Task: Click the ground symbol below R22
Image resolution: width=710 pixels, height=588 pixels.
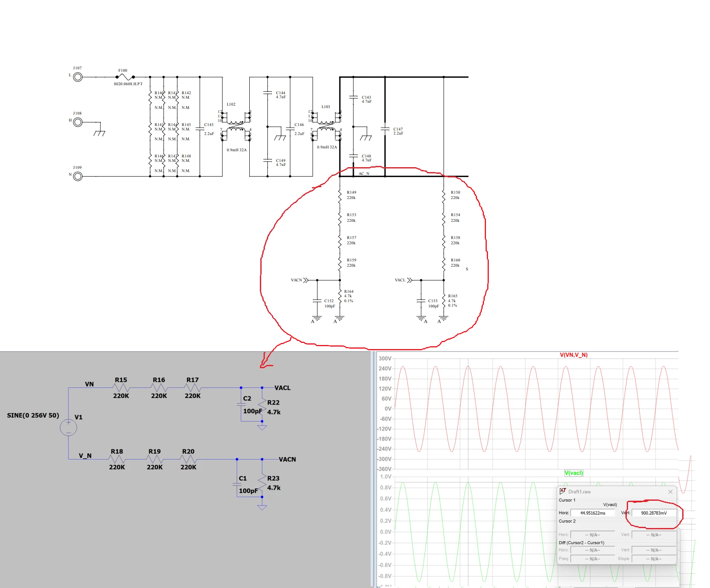Action: tap(262, 427)
